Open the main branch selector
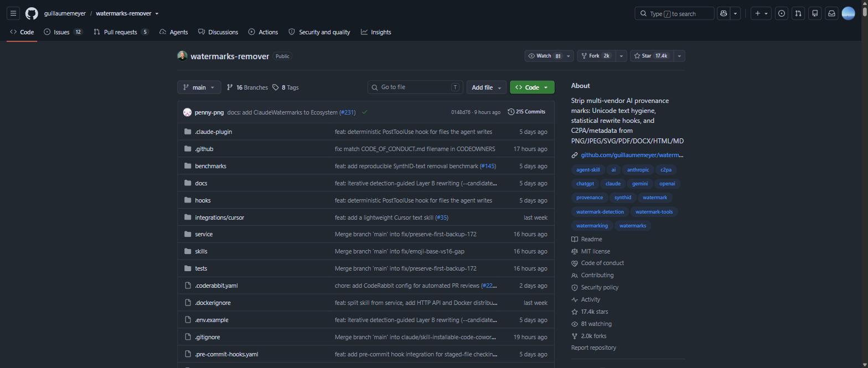Screen dimensions: 868x368 (199, 87)
